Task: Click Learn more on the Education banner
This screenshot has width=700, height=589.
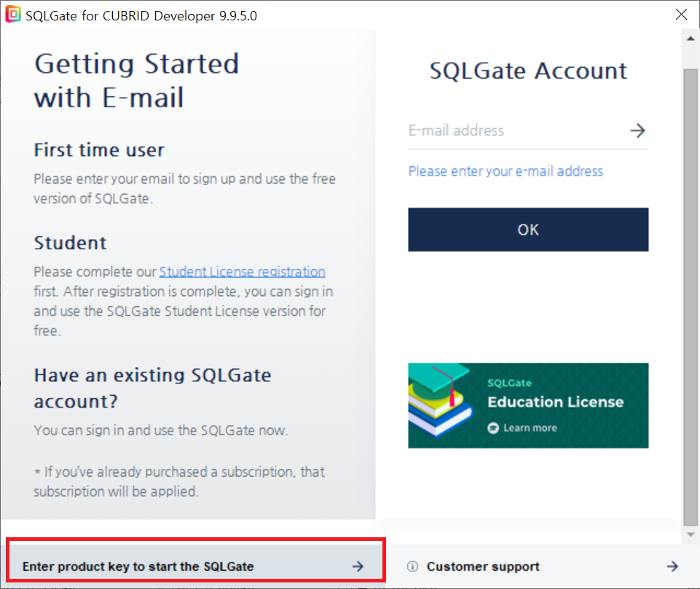Action: [x=530, y=428]
